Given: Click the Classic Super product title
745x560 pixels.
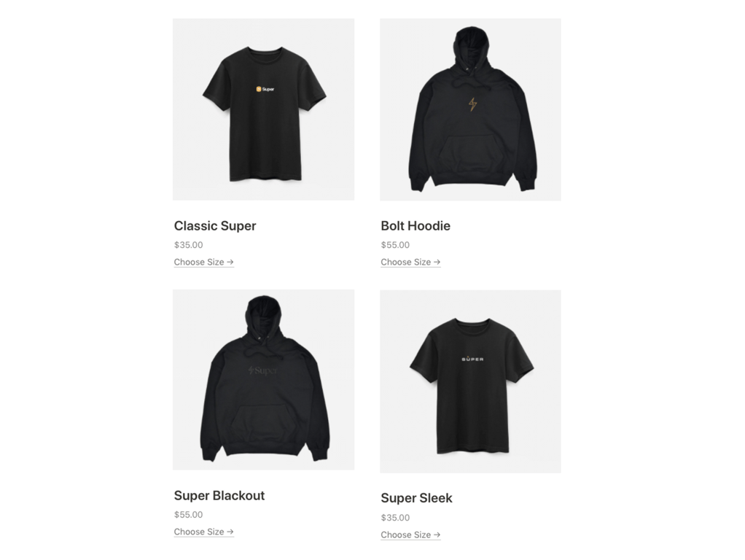Looking at the screenshot, I should pyautogui.click(x=215, y=226).
